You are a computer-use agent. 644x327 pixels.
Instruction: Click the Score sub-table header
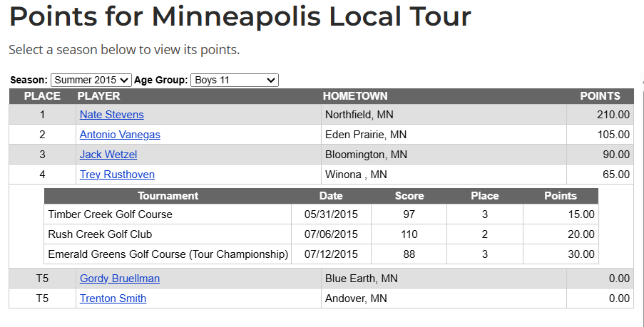[409, 196]
